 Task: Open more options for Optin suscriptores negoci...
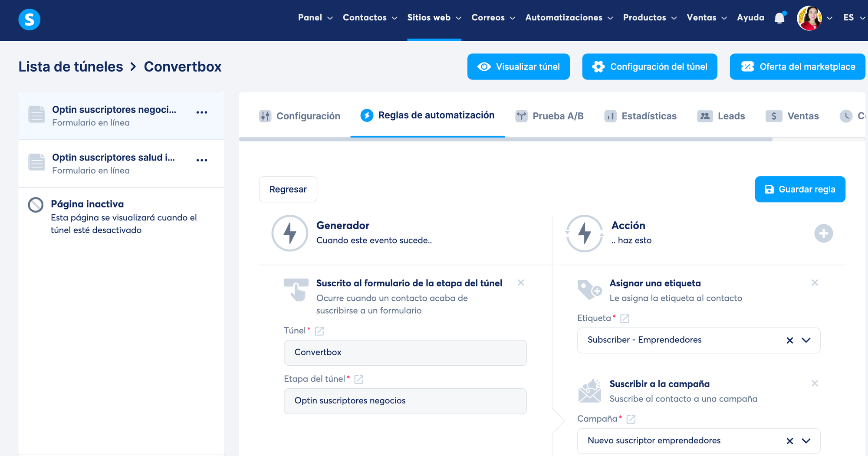click(202, 112)
